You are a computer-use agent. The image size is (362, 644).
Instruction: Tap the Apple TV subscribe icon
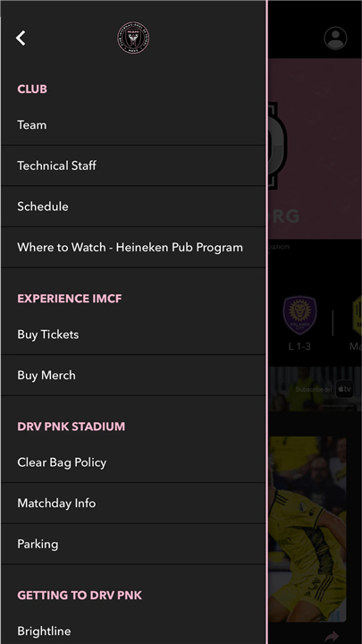(x=344, y=389)
